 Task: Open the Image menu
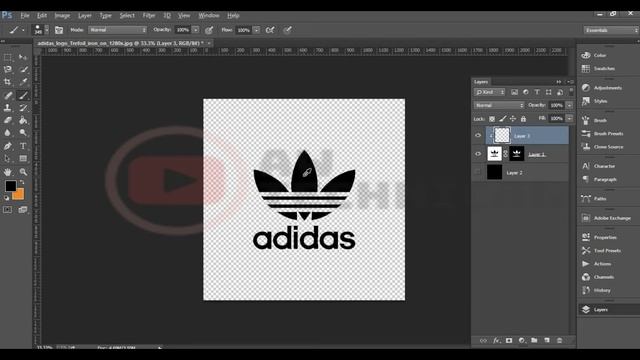(x=62, y=16)
